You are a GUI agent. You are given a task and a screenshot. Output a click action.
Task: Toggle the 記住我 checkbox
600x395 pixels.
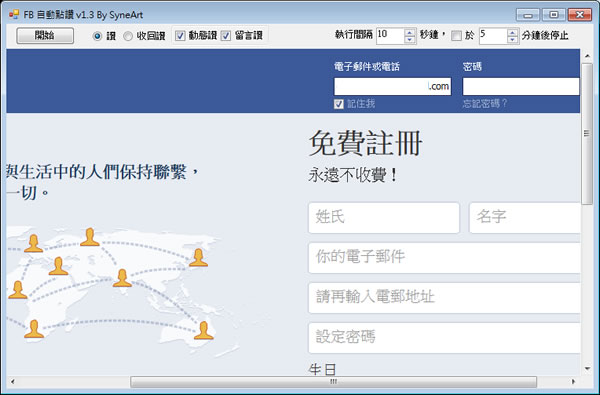tap(339, 104)
